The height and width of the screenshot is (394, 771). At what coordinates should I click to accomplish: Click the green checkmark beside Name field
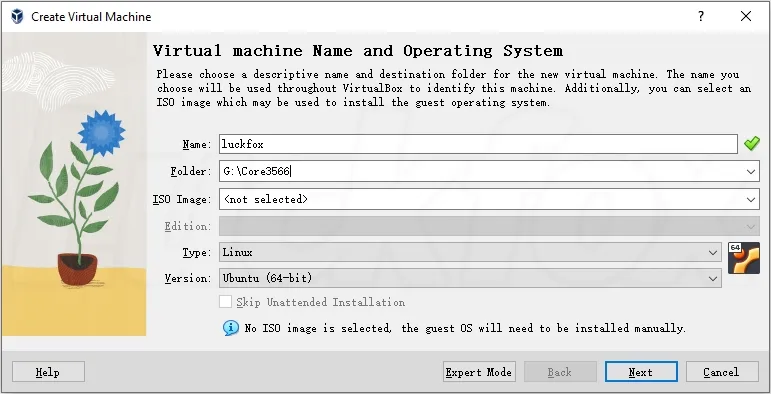[x=751, y=144]
